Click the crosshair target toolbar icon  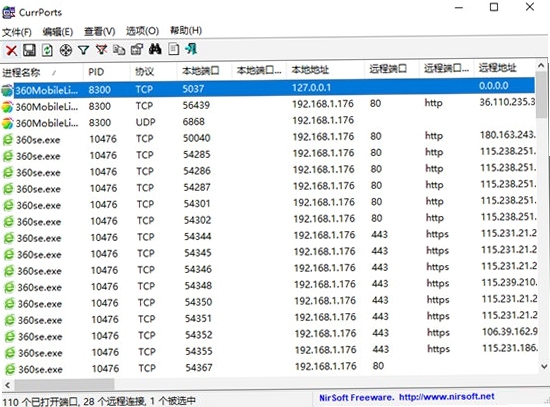click(x=66, y=51)
